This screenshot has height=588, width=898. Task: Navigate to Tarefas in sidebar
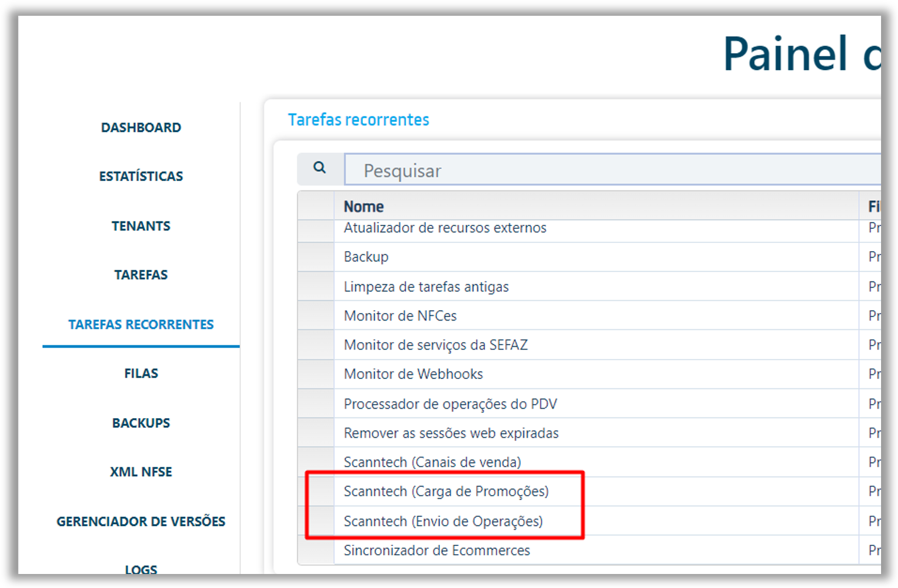coord(141,275)
